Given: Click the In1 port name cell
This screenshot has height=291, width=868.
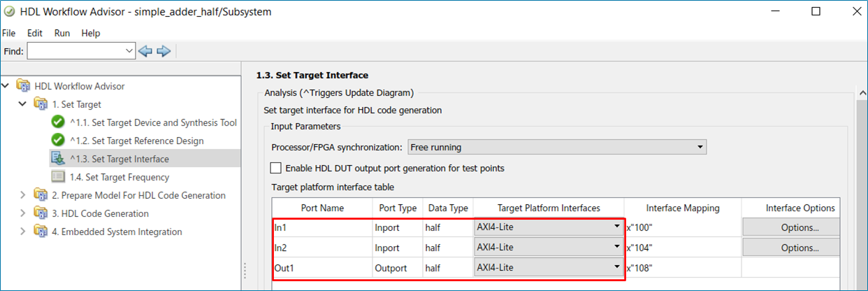Looking at the screenshot, I should click(x=322, y=227).
